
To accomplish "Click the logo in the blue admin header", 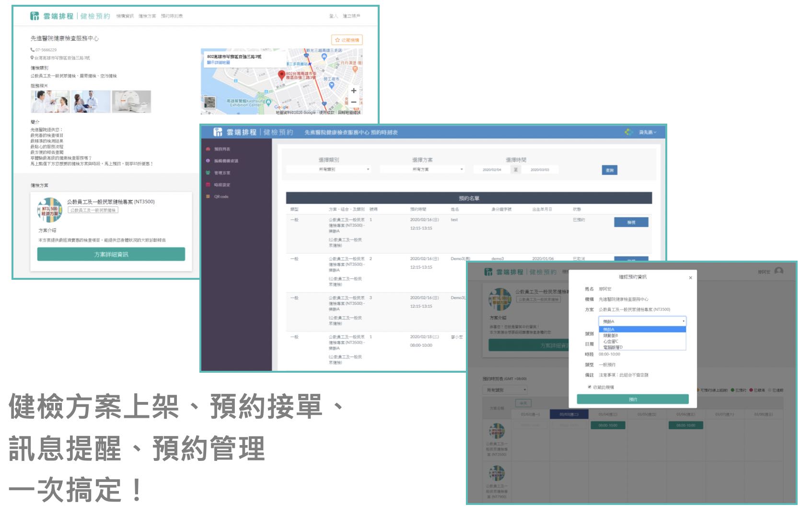I will click(x=218, y=132).
